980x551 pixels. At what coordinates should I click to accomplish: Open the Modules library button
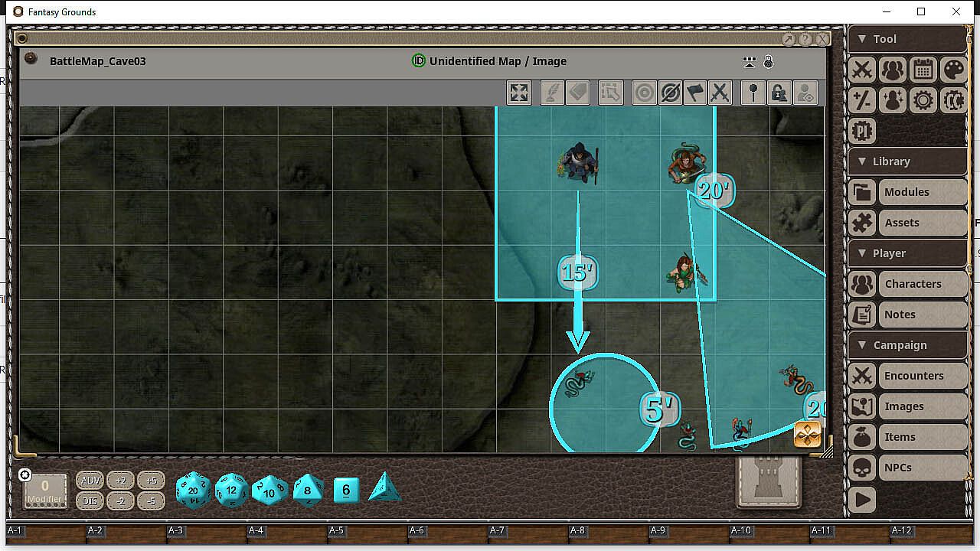(922, 192)
